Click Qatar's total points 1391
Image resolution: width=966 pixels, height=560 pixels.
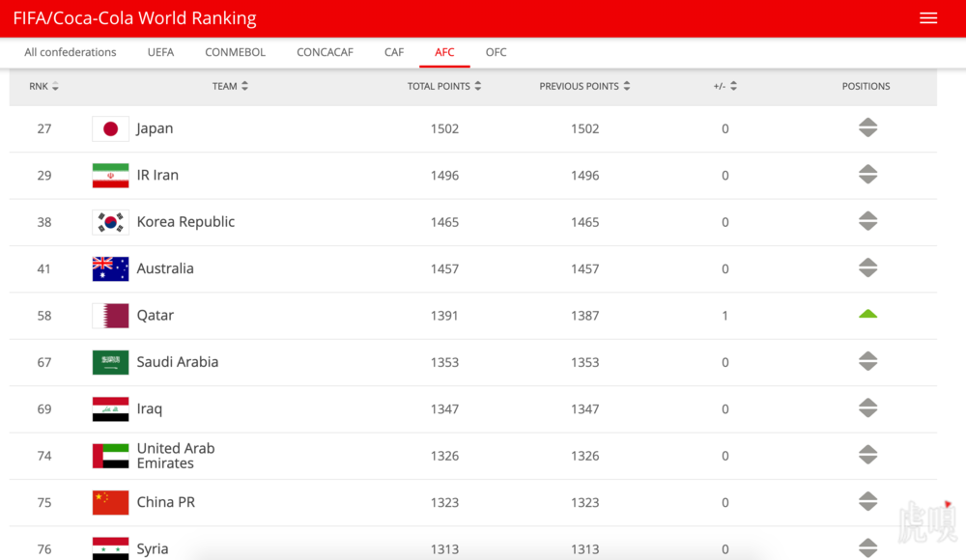tap(444, 316)
